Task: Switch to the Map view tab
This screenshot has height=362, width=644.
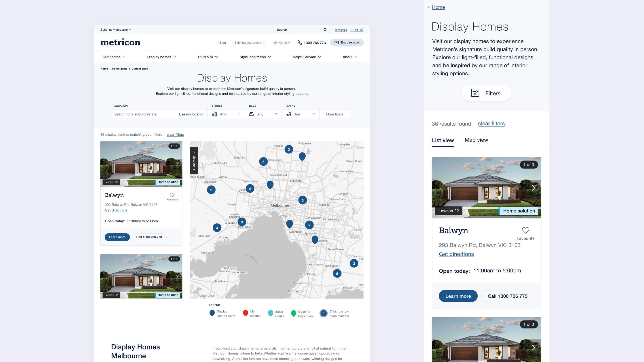Action: click(x=476, y=140)
